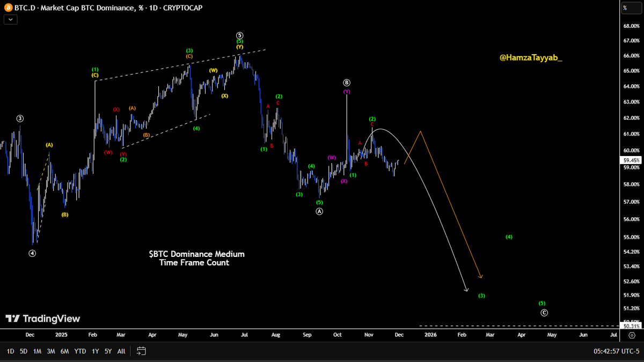Image resolution: width=644 pixels, height=362 pixels.
Task: Click the 55.00% price axis label
Action: 631,237
